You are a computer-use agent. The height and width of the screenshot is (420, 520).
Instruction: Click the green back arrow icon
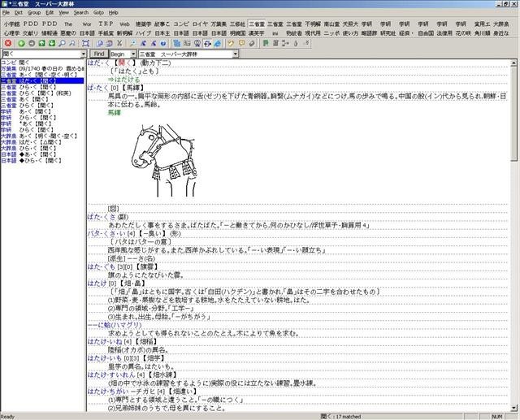tap(21, 42)
